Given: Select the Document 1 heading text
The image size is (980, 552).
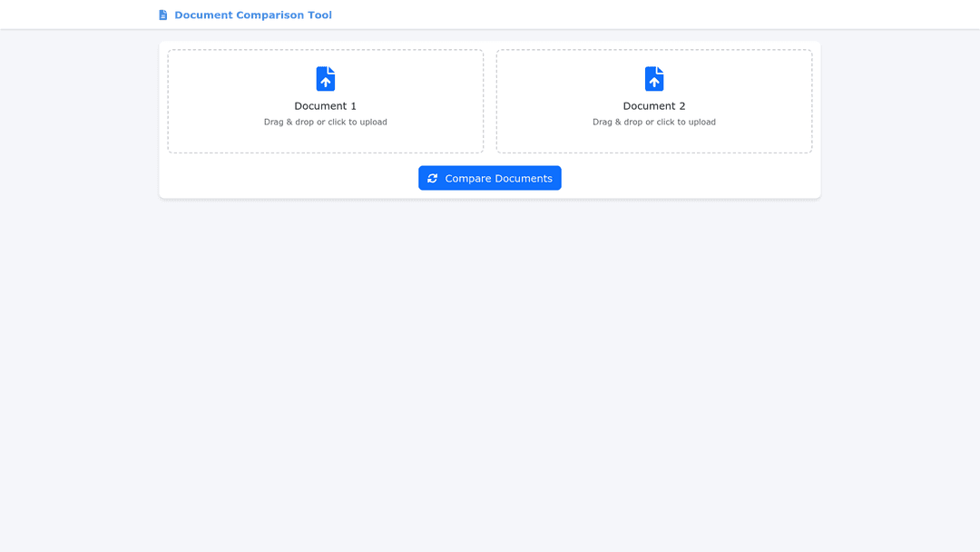Looking at the screenshot, I should click(x=326, y=106).
